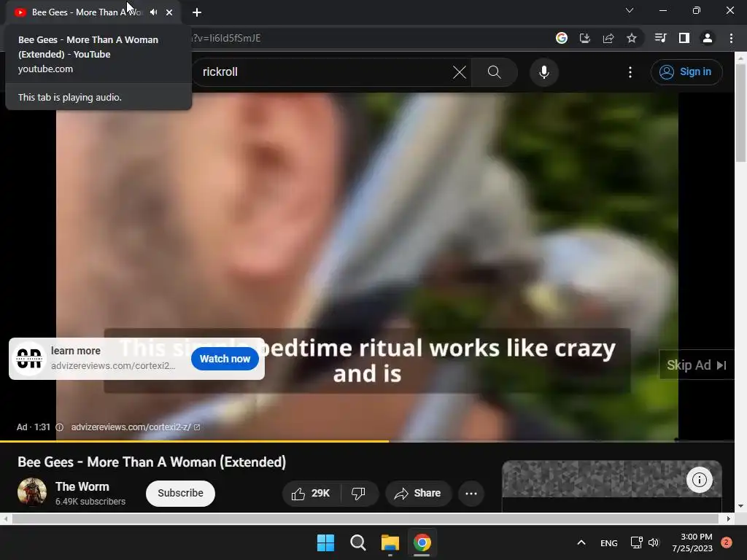Viewport: 747px width, 560px height.
Task: Open Chrome's three-dot menu
Action: coord(731,38)
